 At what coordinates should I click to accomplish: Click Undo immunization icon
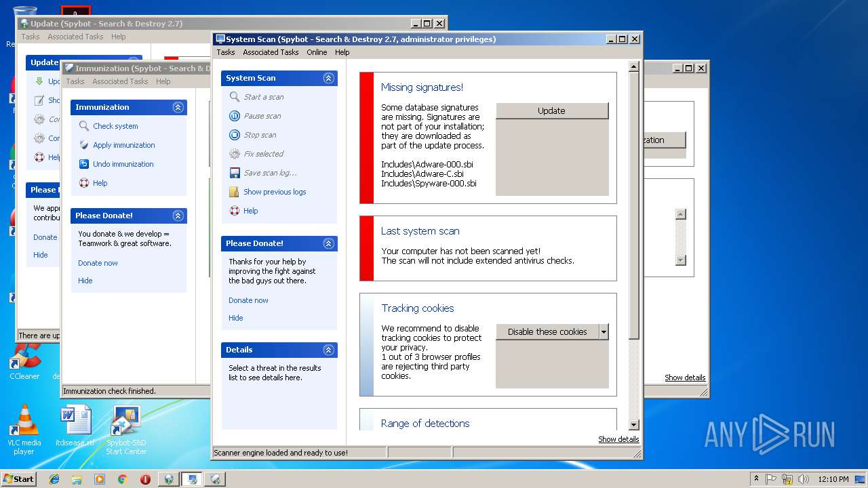coord(84,164)
